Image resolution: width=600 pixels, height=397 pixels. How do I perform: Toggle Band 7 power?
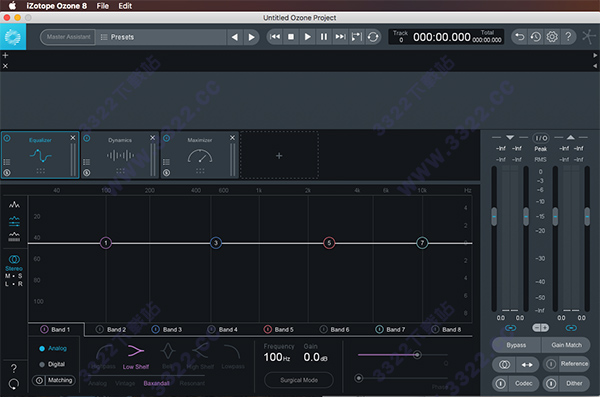pyautogui.click(x=379, y=329)
